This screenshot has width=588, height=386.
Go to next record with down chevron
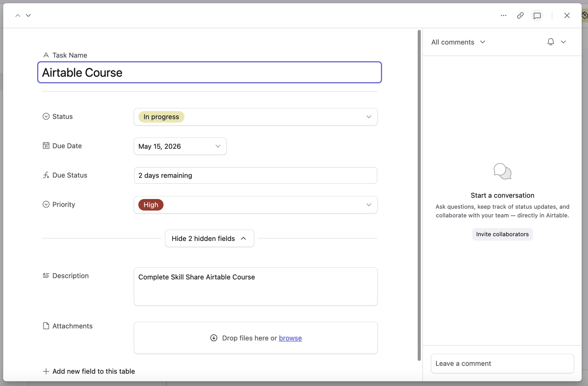coord(28,15)
